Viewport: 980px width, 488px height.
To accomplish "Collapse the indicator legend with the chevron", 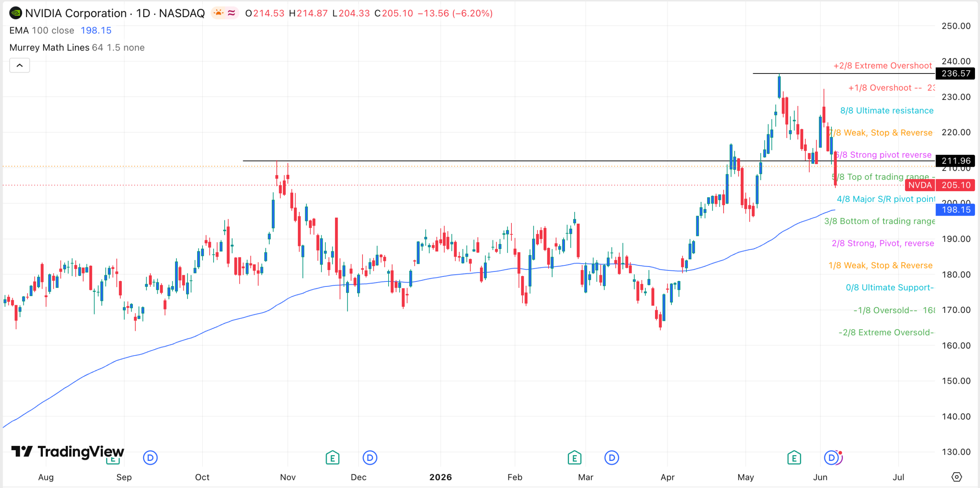I will [20, 65].
